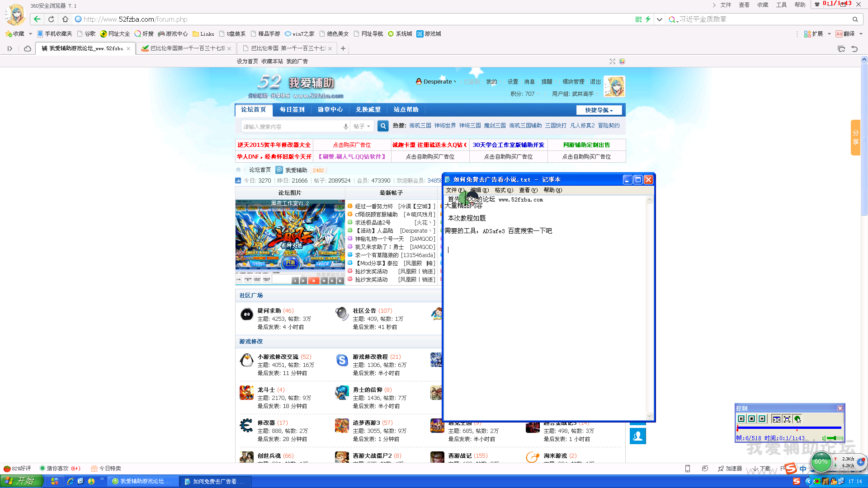Click the blue contact person icon on the right

click(638, 436)
